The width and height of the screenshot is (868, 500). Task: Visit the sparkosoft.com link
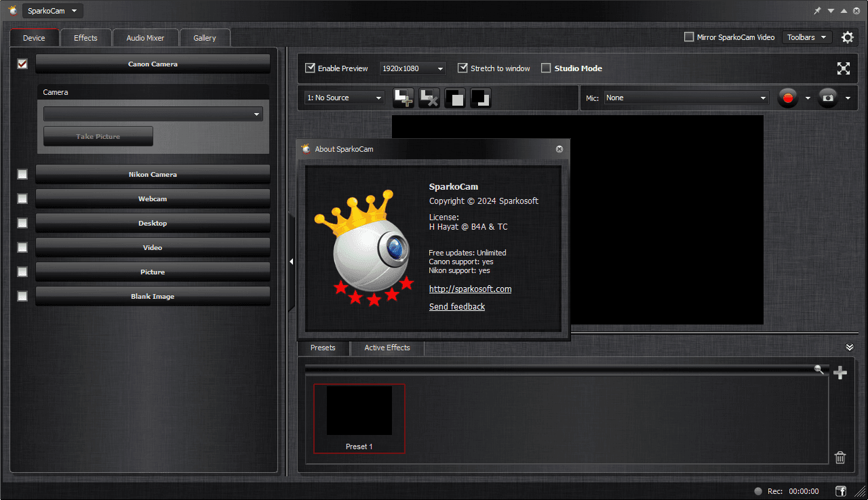click(470, 289)
